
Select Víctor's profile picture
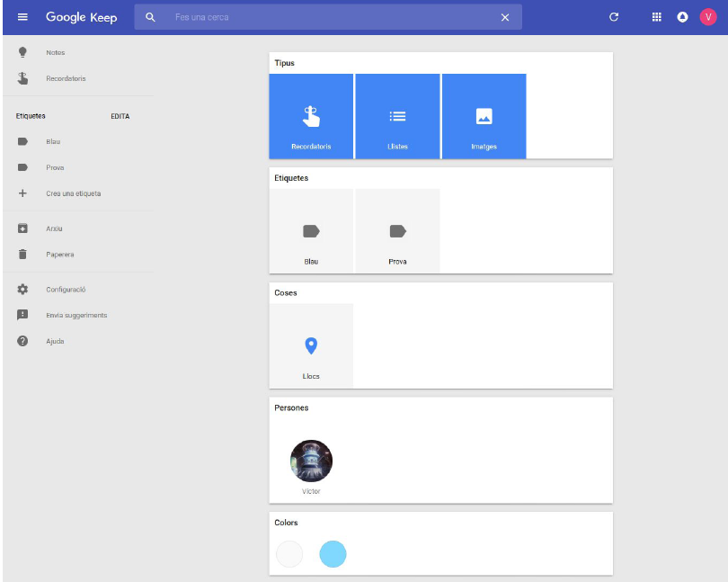pyautogui.click(x=311, y=461)
